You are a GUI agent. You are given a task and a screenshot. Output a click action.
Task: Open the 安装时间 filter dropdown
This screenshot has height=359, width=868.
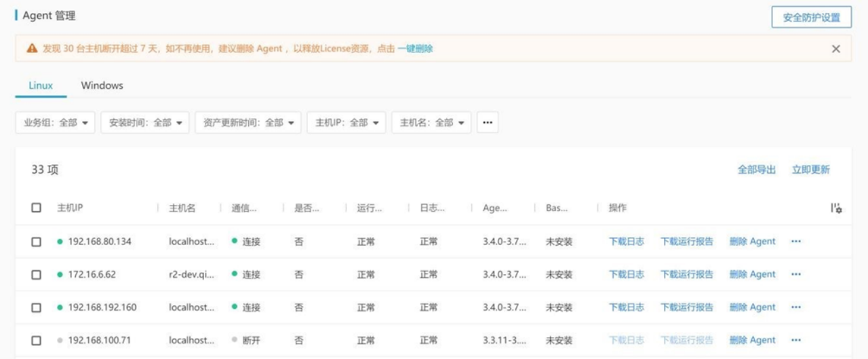(x=145, y=123)
